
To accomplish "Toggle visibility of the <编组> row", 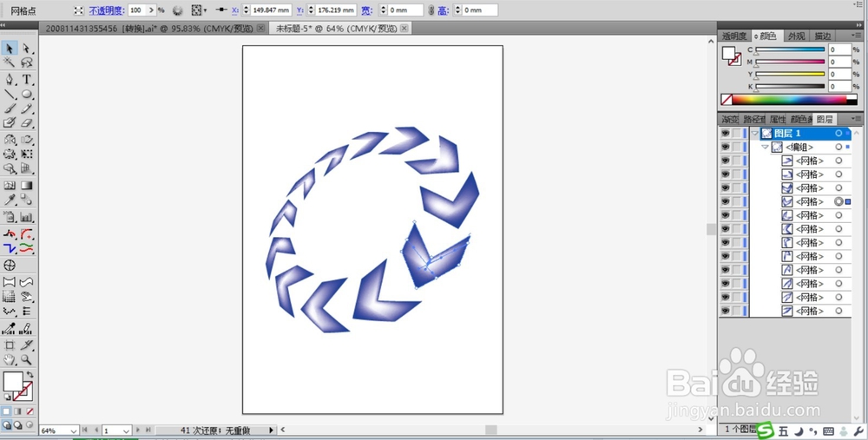I will (x=725, y=148).
